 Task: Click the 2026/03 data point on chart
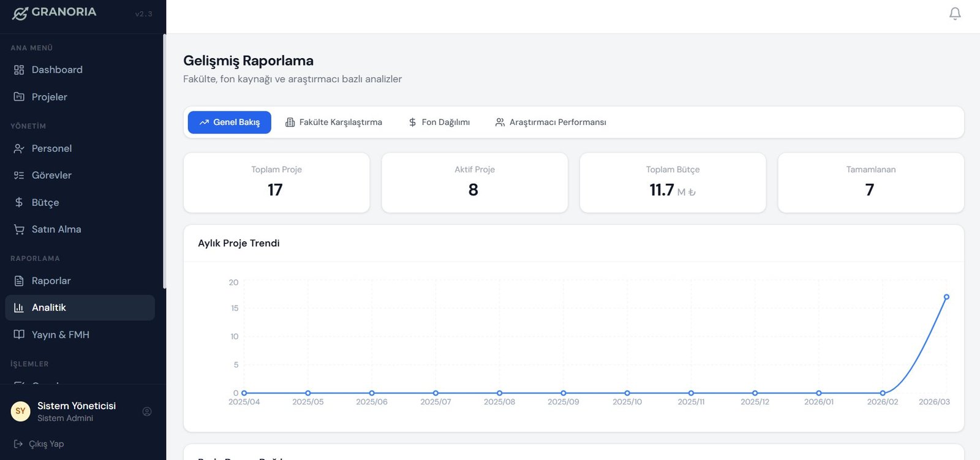pos(946,297)
